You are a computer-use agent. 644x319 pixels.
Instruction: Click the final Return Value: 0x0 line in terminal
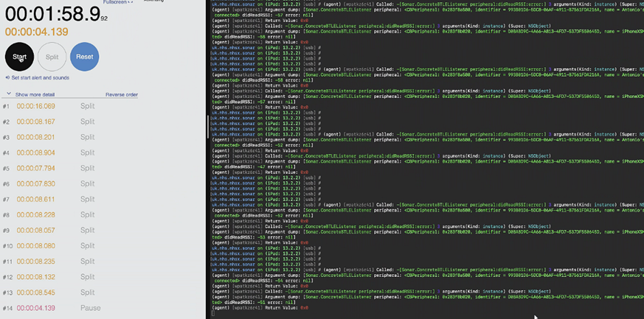260,307
